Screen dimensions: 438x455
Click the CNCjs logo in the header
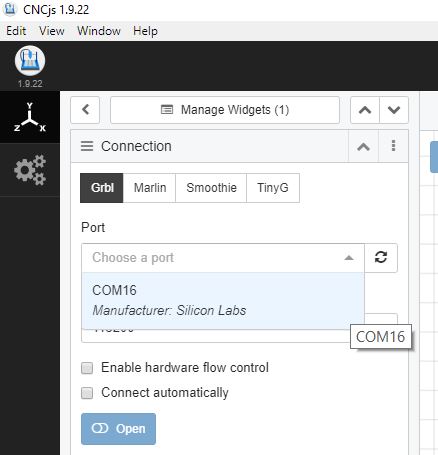30,61
